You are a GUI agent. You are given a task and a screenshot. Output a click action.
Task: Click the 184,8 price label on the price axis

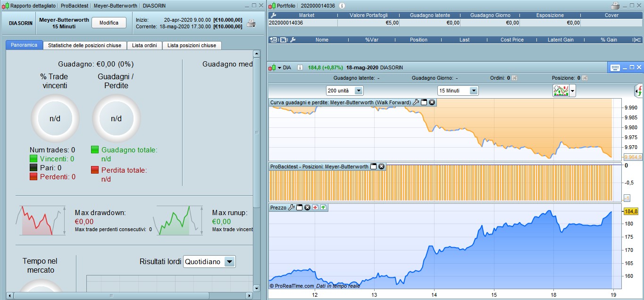coord(631,211)
